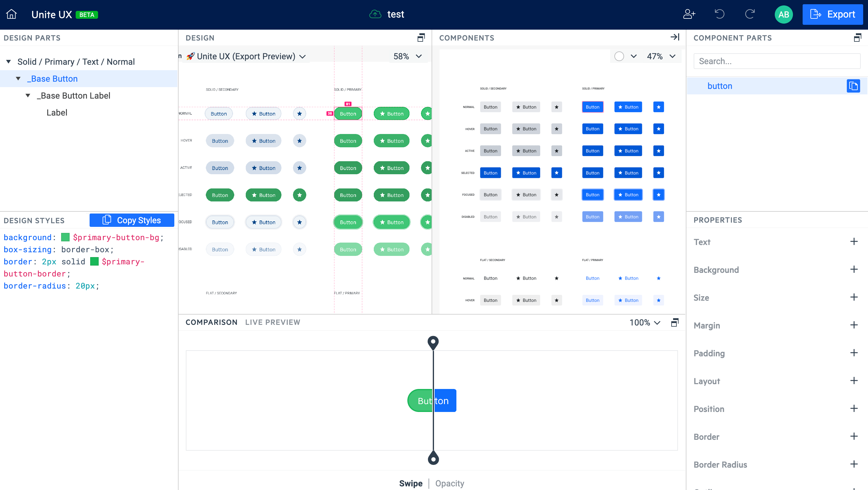Undo the last action
The width and height of the screenshot is (868, 490).
click(x=719, y=14)
